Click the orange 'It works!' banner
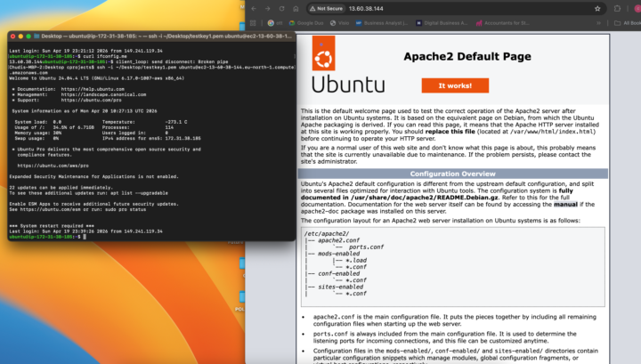 pos(455,85)
